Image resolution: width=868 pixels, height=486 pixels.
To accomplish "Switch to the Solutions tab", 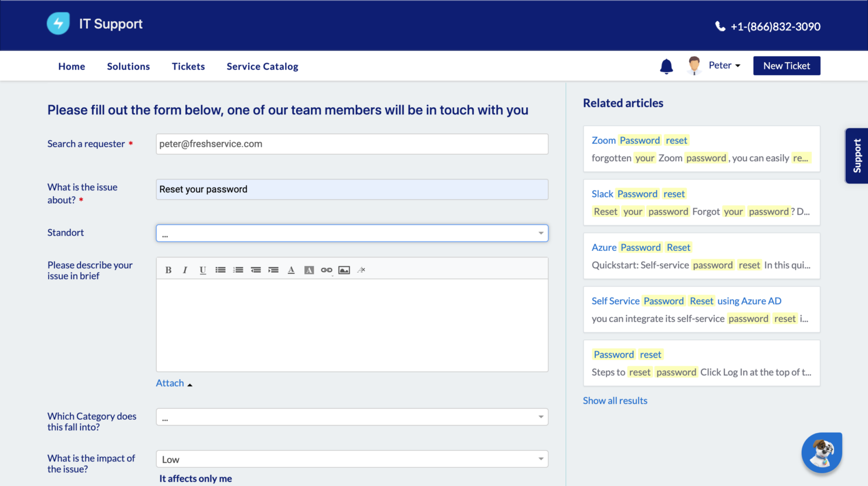I will pyautogui.click(x=128, y=66).
